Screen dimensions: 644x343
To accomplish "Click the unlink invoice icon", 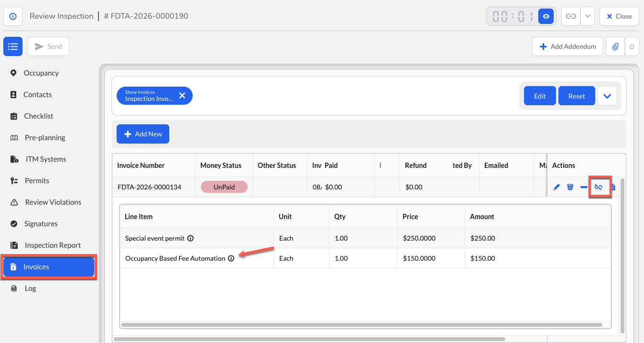I will [598, 187].
